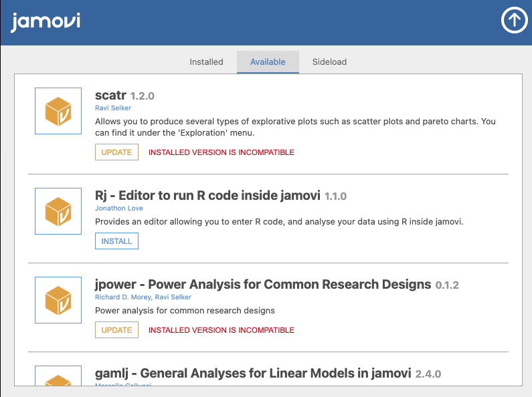Click the jpower module package icon
Viewport: 532px width, 397px height.
coord(58,299)
